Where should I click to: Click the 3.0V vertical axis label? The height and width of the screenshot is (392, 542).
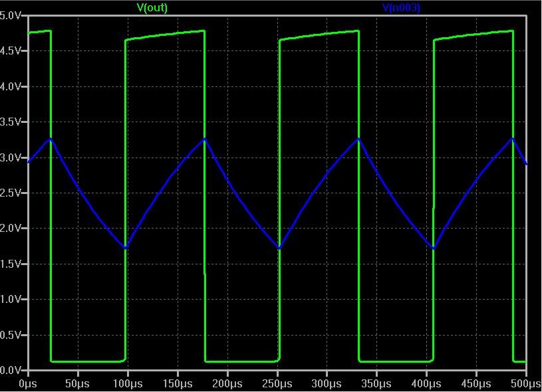coord(11,157)
